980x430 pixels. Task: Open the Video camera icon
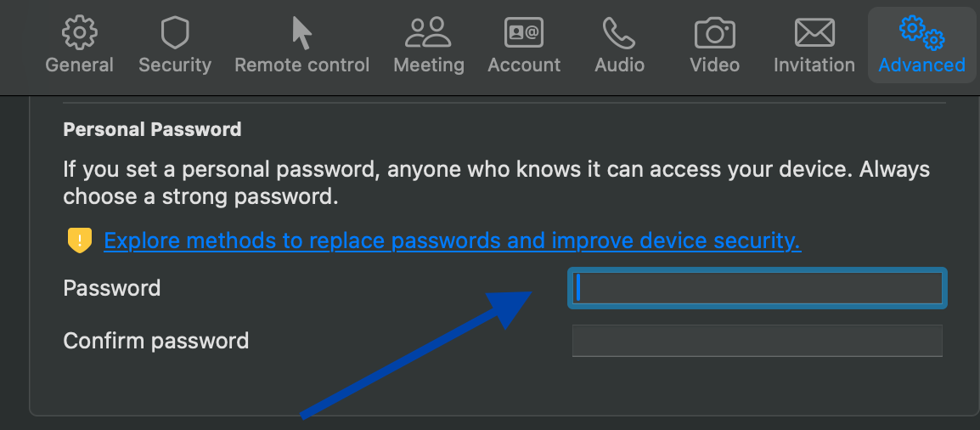click(x=714, y=33)
